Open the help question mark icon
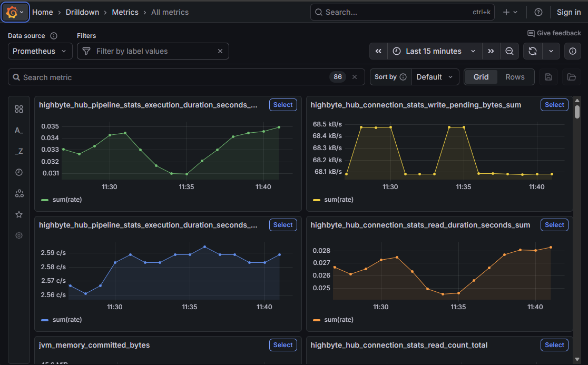This screenshot has height=365, width=588. [538, 12]
